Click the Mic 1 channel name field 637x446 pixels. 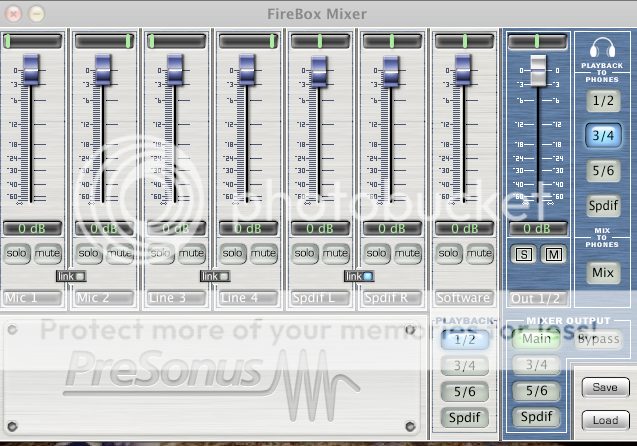click(x=32, y=298)
